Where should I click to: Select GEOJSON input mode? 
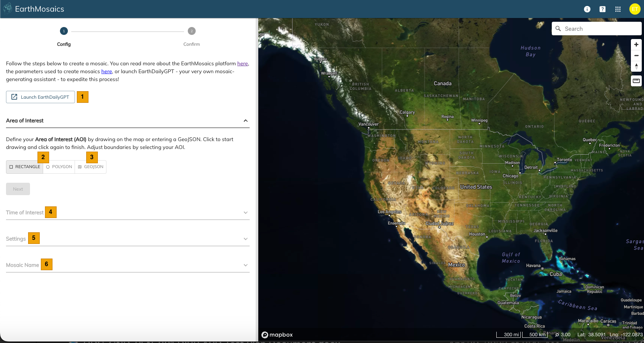pyautogui.click(x=90, y=167)
